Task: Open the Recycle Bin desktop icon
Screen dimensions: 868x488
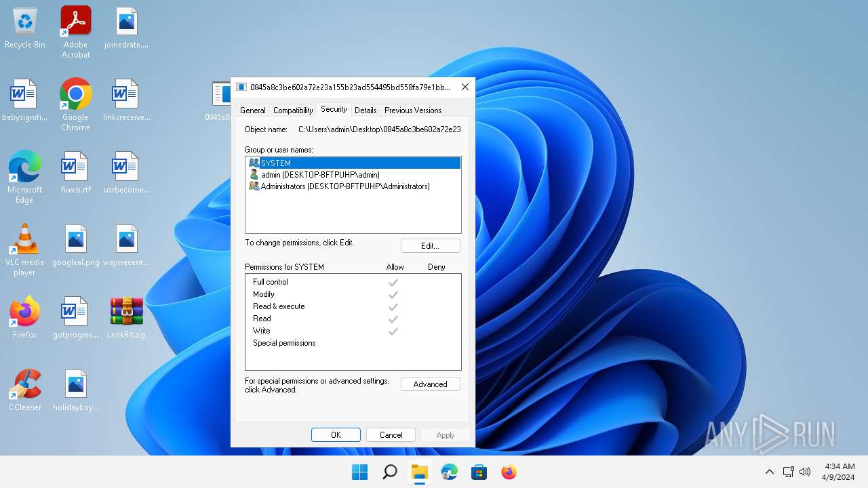Action: pyautogui.click(x=25, y=28)
